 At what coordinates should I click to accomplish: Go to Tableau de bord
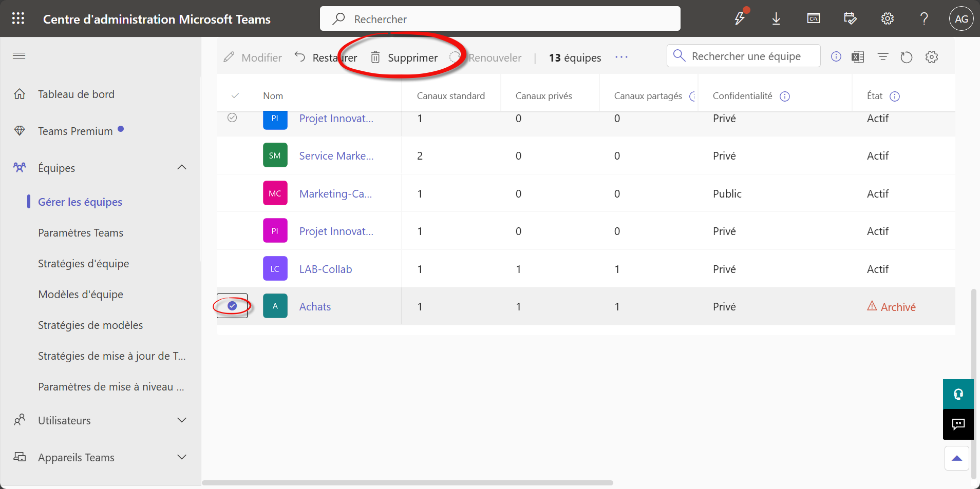pyautogui.click(x=76, y=94)
